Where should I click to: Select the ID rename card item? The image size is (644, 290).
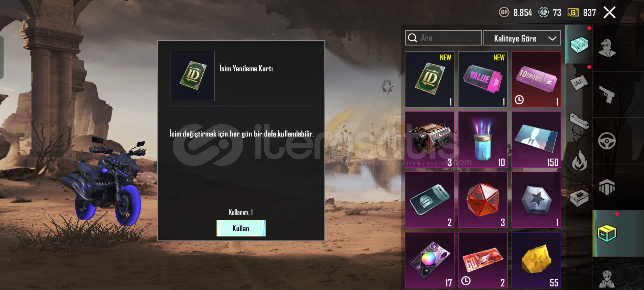[429, 79]
